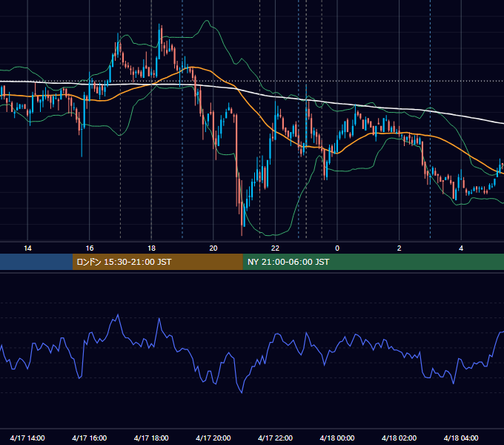
Task: Click the 4/18 02:00 date label
Action: click(x=399, y=438)
